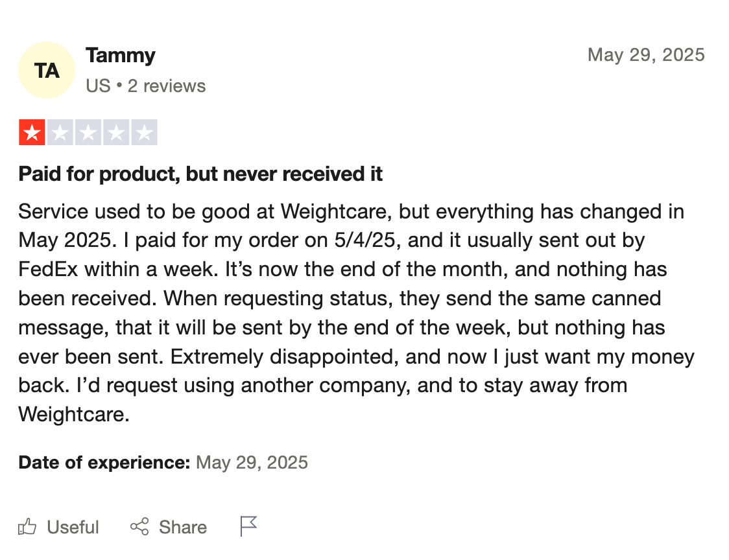Open the review title about unreceived product
Image resolution: width=729 pixels, height=560 pixels.
point(200,174)
